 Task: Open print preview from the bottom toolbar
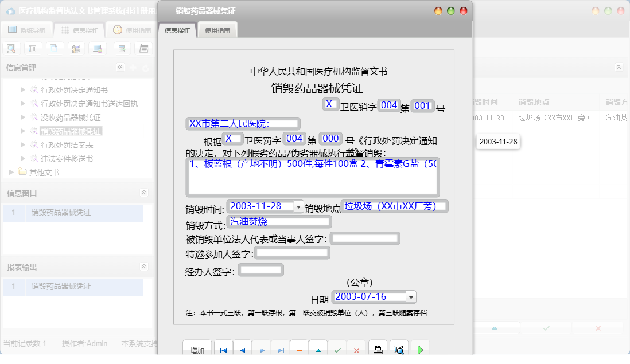click(399, 348)
